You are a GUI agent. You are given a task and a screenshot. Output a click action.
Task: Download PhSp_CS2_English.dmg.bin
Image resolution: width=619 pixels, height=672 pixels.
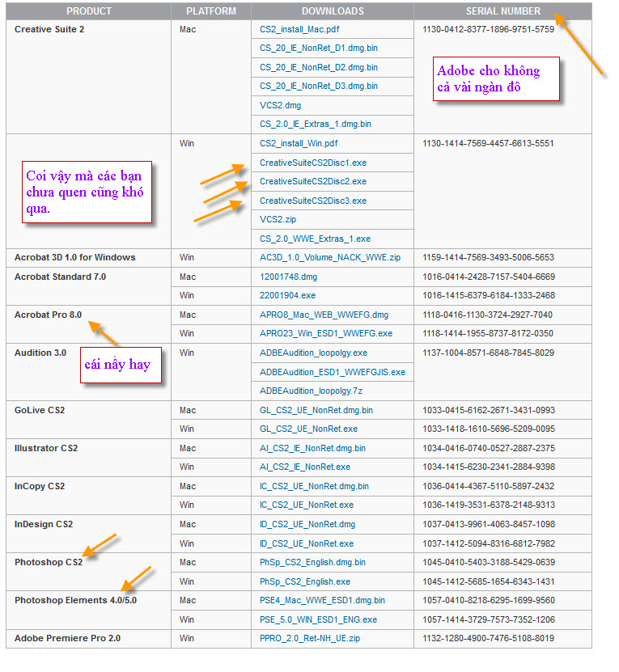[312, 563]
